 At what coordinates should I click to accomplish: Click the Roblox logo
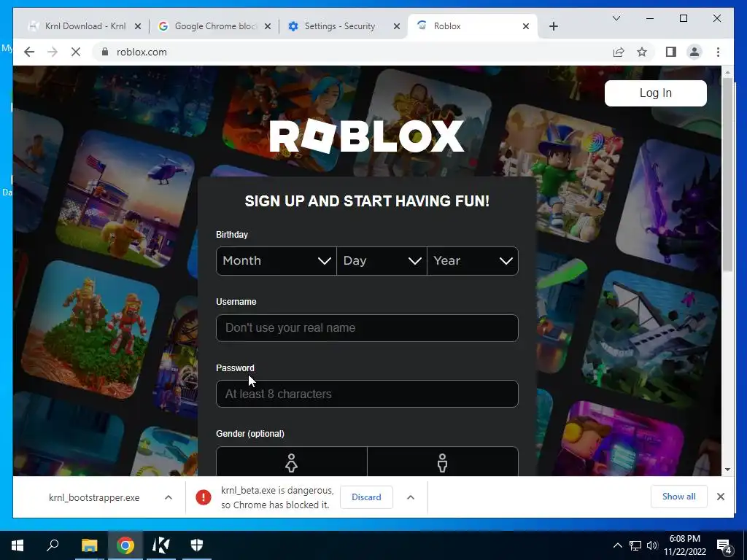366,136
